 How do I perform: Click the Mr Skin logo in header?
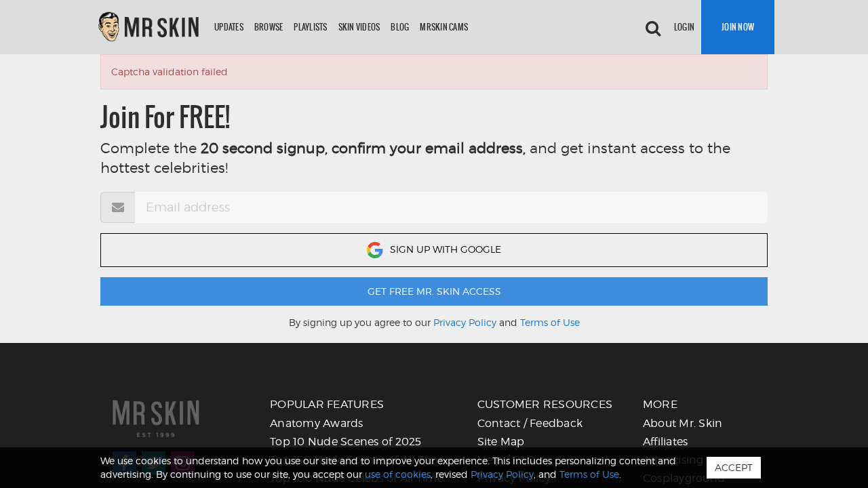pyautogui.click(x=149, y=27)
